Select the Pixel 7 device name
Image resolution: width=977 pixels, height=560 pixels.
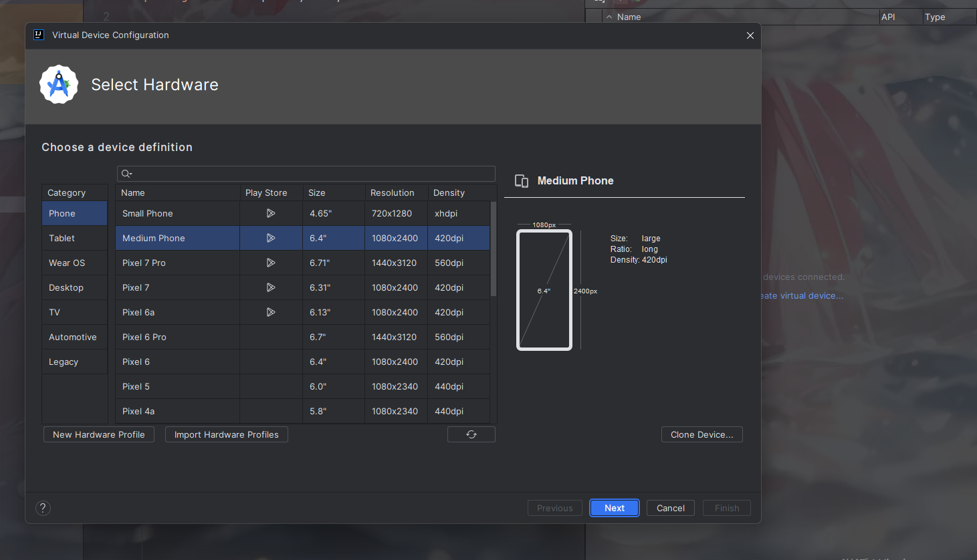coord(136,287)
